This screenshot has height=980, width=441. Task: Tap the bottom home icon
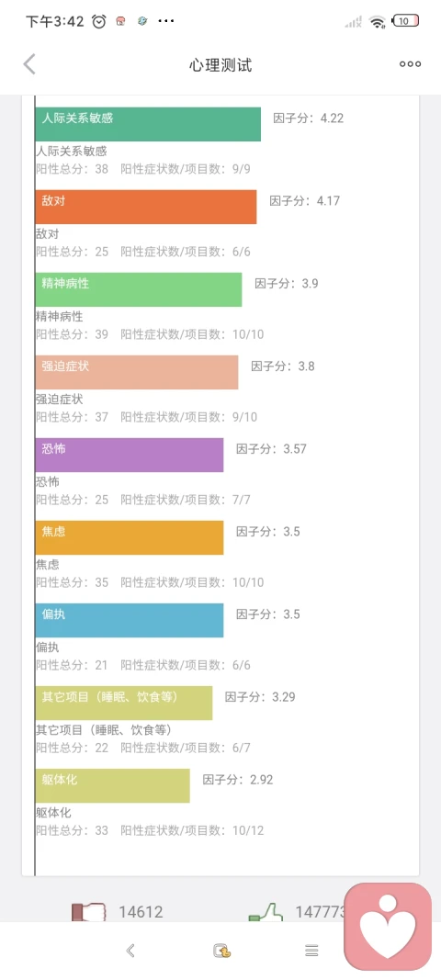[x=220, y=951]
